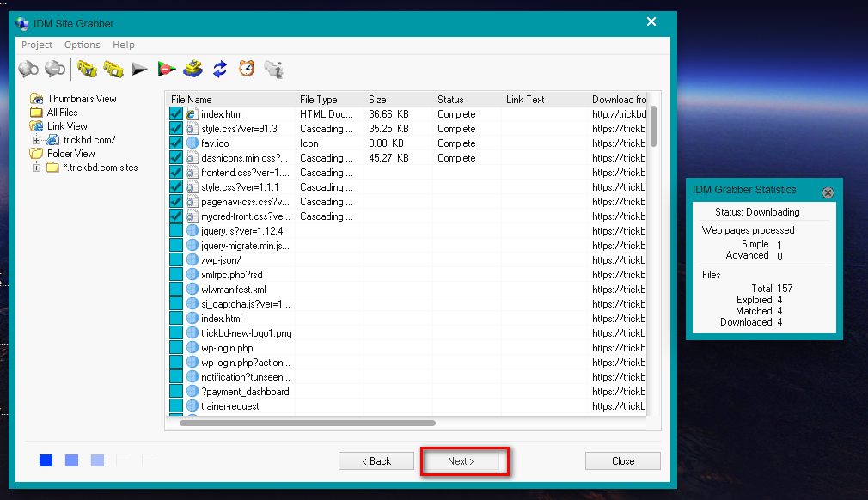Go back with the < Back button
The width and height of the screenshot is (868, 500).
point(376,461)
